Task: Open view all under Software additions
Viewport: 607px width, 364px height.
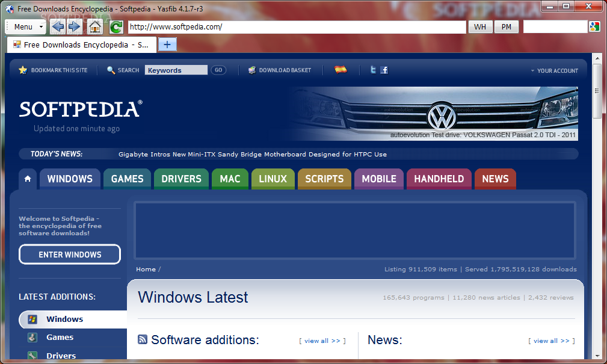Action: pyautogui.click(x=322, y=341)
